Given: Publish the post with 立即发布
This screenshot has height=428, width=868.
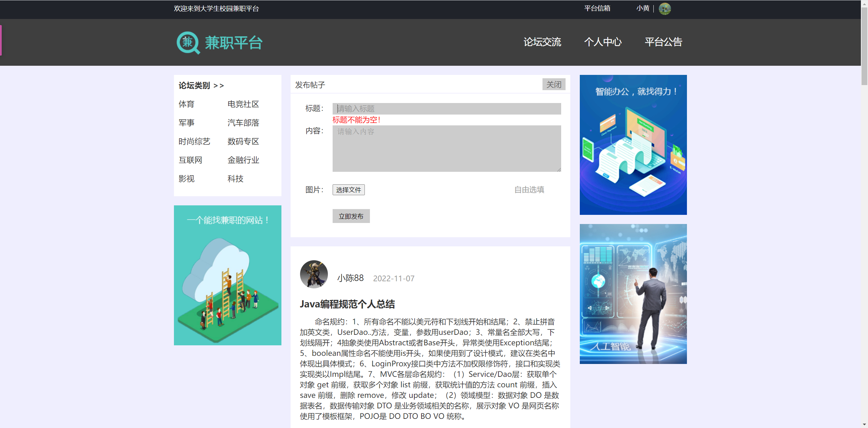Looking at the screenshot, I should 351,216.
